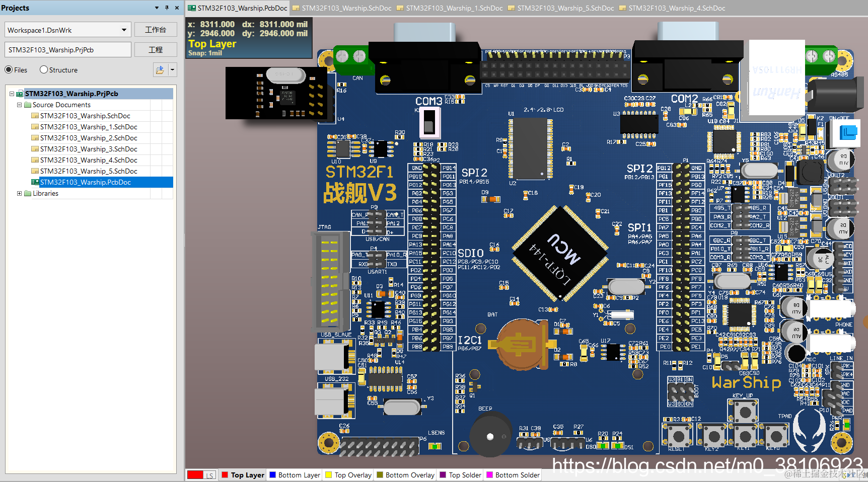Close the Projects panel
Screen dimensions: 868x482
pyautogui.click(x=177, y=8)
